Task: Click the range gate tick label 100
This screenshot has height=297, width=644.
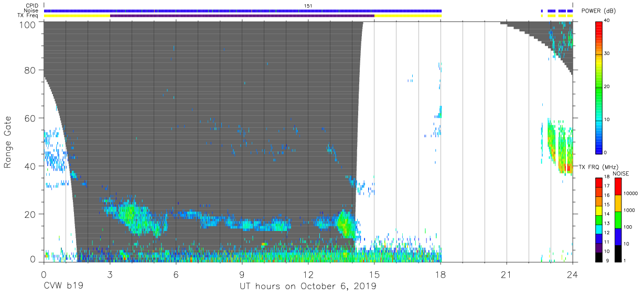Action: point(28,24)
